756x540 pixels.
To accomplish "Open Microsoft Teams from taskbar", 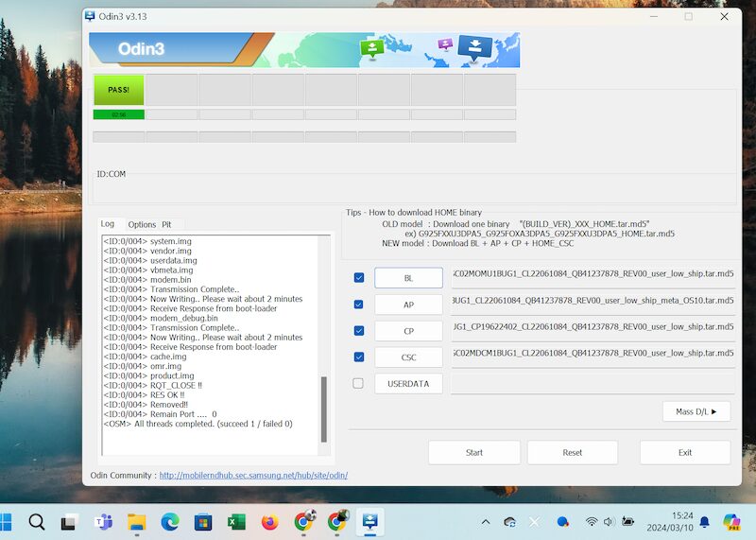I will (x=102, y=521).
